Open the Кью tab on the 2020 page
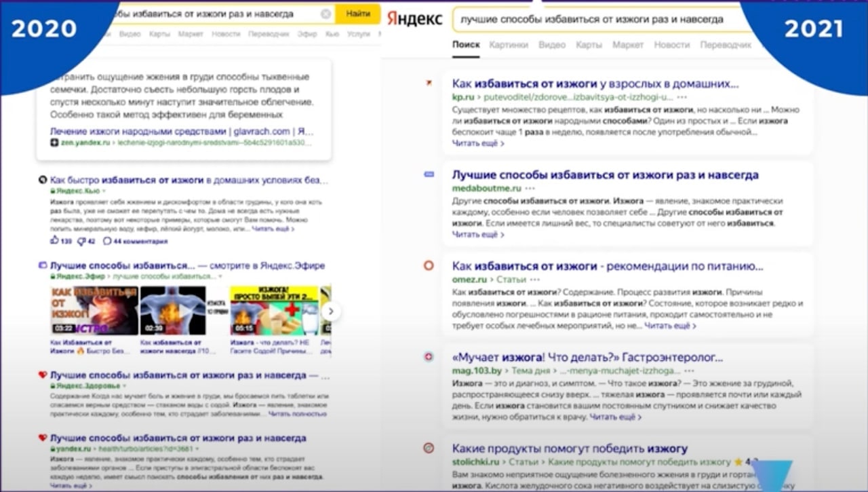This screenshot has width=868, height=492. click(x=332, y=33)
